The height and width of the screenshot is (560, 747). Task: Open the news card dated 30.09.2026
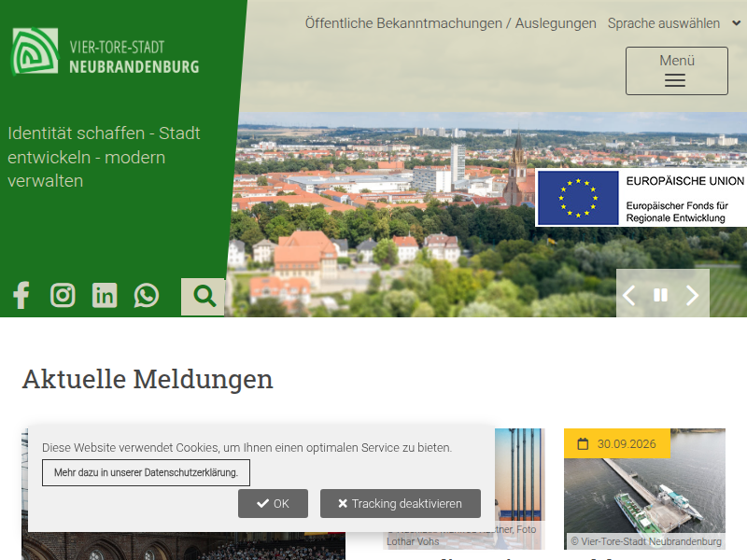click(x=644, y=489)
